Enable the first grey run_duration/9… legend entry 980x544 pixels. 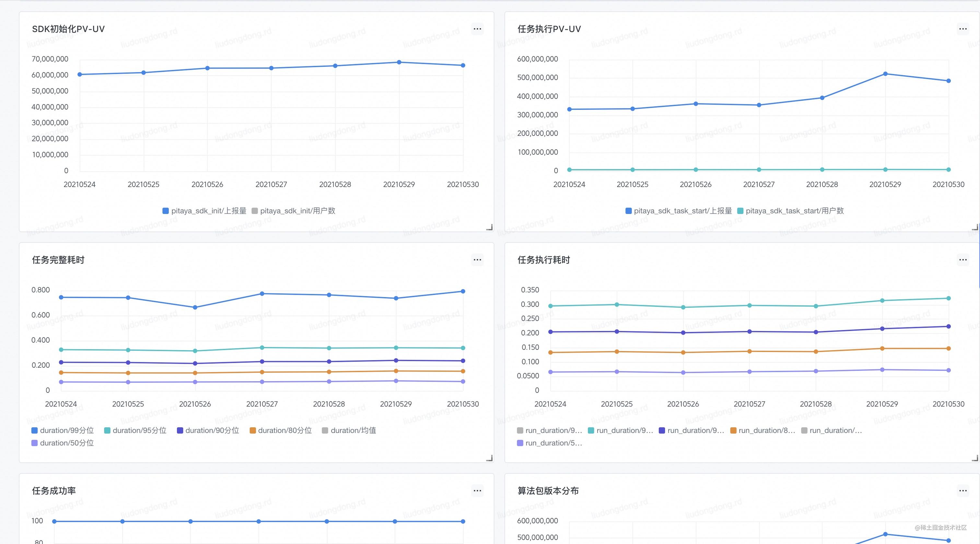coord(550,431)
